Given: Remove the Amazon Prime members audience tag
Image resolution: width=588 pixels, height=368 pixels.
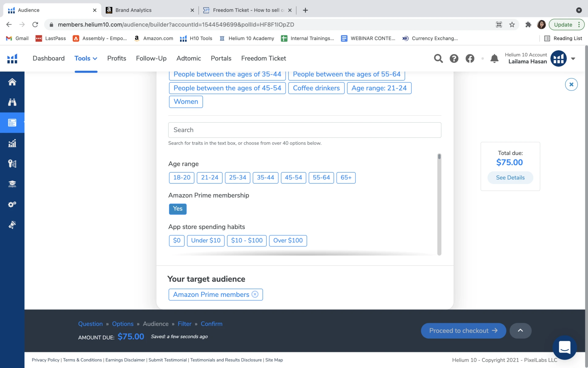Looking at the screenshot, I should point(255,294).
